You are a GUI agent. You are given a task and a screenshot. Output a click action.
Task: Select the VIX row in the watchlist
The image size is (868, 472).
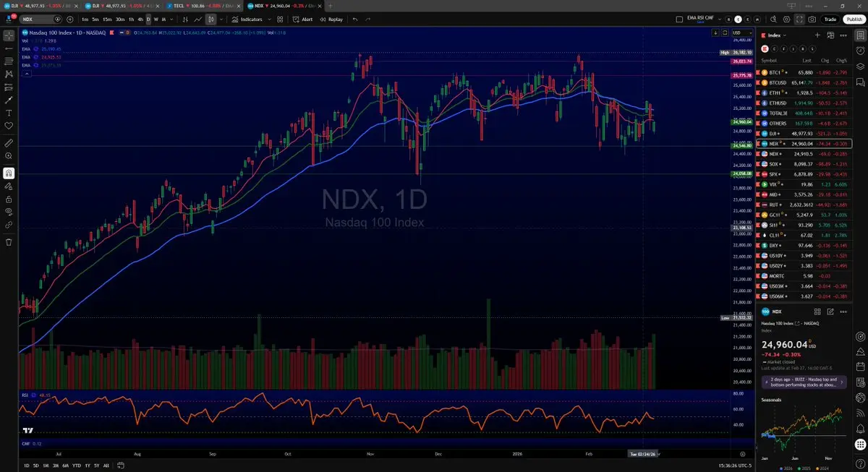805,184
